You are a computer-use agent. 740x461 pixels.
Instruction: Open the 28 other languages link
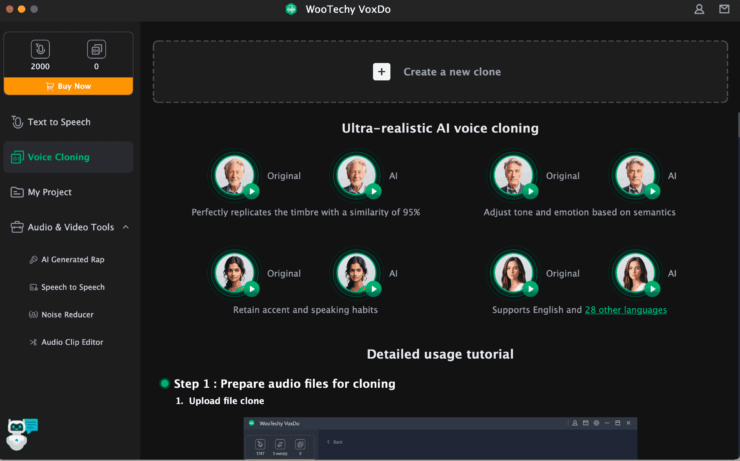click(625, 310)
